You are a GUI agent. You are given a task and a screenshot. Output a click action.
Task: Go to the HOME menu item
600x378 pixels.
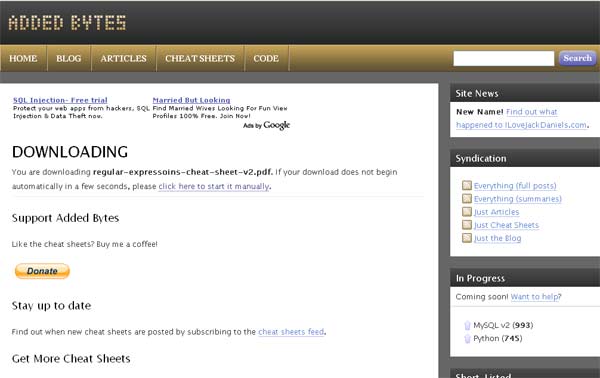[x=23, y=59]
